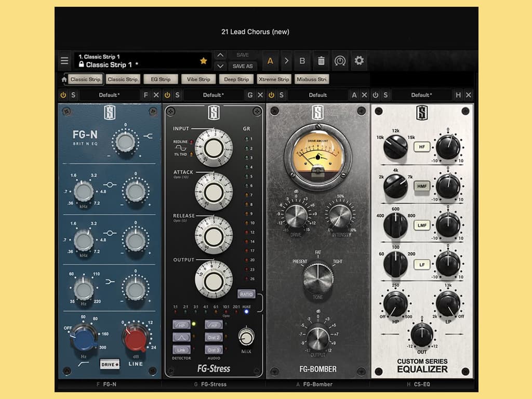The height and width of the screenshot is (399, 532).
Task: Click the DRIVE button on FG-N
Action: (x=110, y=364)
